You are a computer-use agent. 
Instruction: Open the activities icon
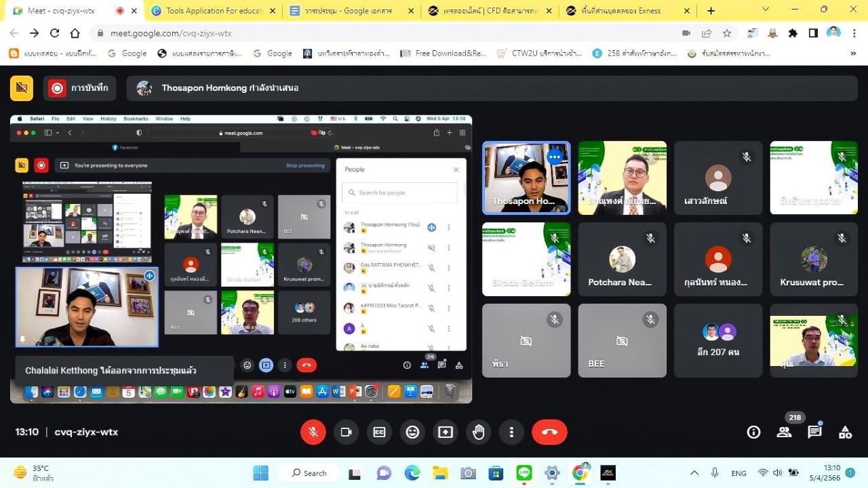845,432
